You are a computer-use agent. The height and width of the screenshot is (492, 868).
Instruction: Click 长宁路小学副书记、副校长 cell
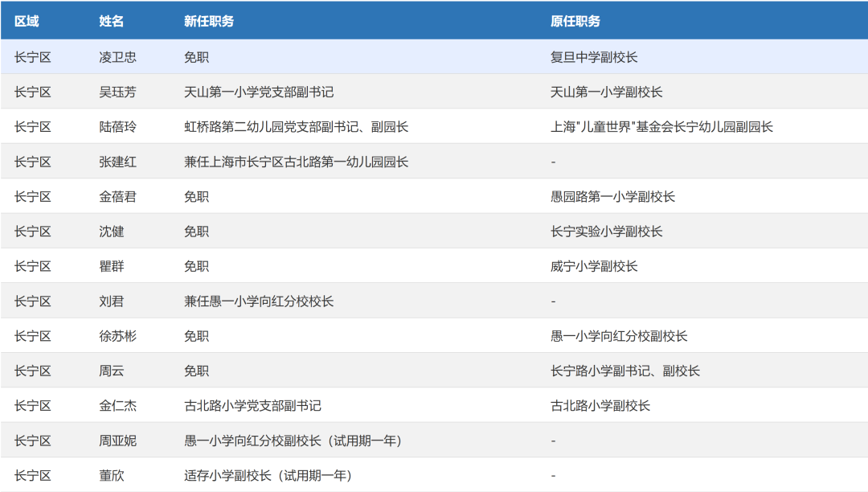tap(625, 371)
